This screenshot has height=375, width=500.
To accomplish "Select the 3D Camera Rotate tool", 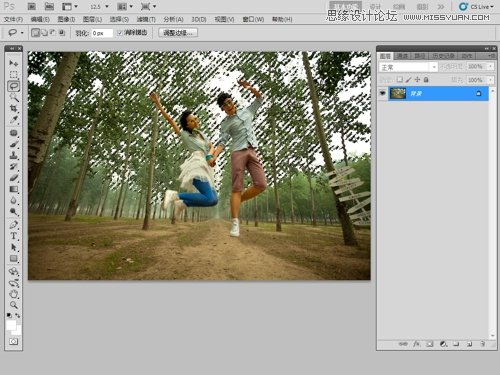I will click(x=13, y=283).
